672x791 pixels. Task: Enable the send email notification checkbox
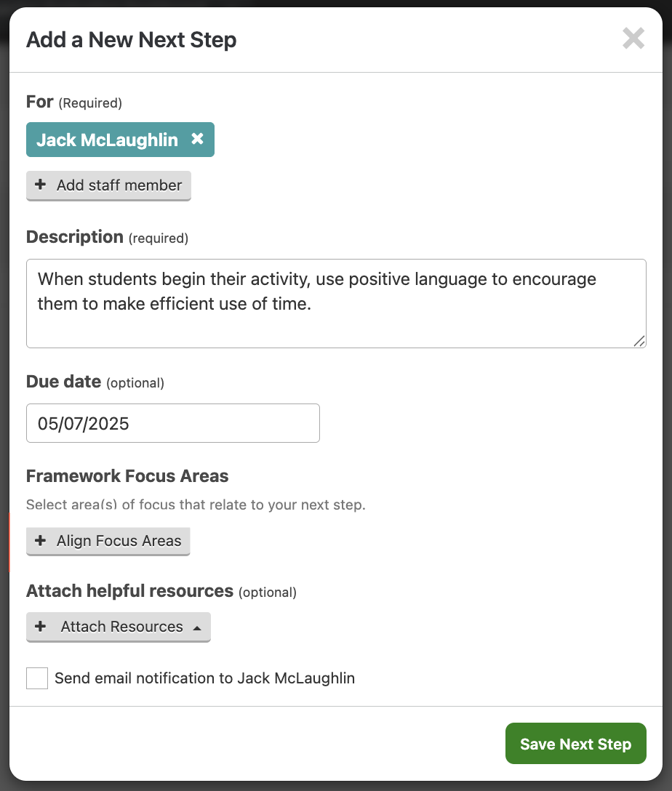(x=37, y=678)
